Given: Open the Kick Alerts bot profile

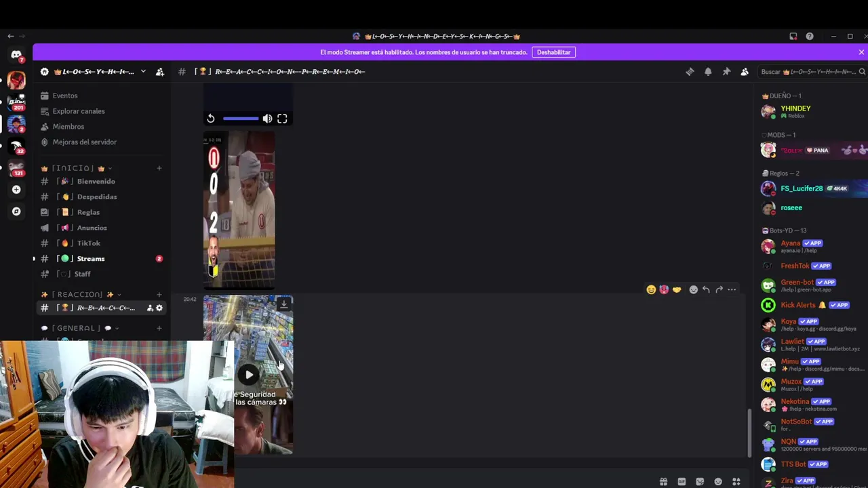Looking at the screenshot, I should [x=813, y=305].
